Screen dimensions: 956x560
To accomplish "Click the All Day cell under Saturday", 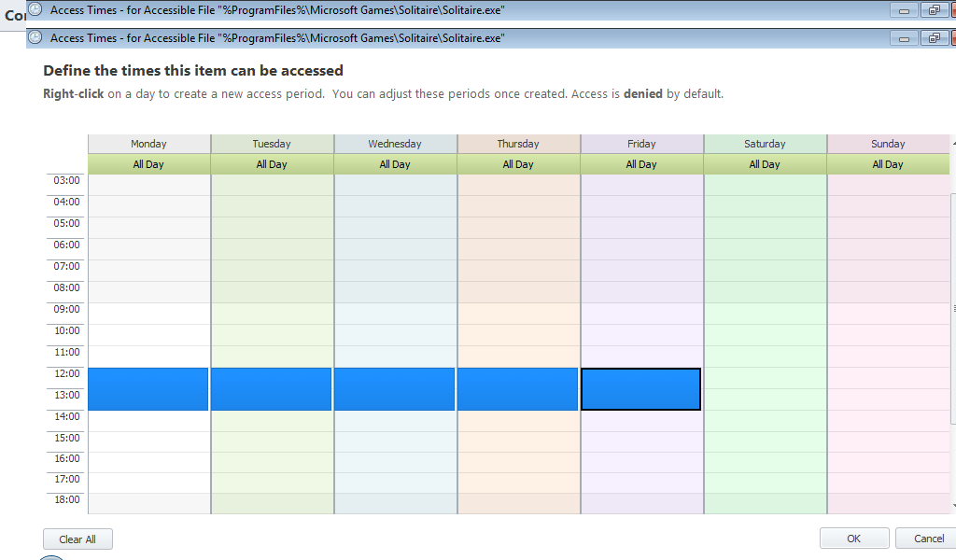I will click(x=765, y=164).
